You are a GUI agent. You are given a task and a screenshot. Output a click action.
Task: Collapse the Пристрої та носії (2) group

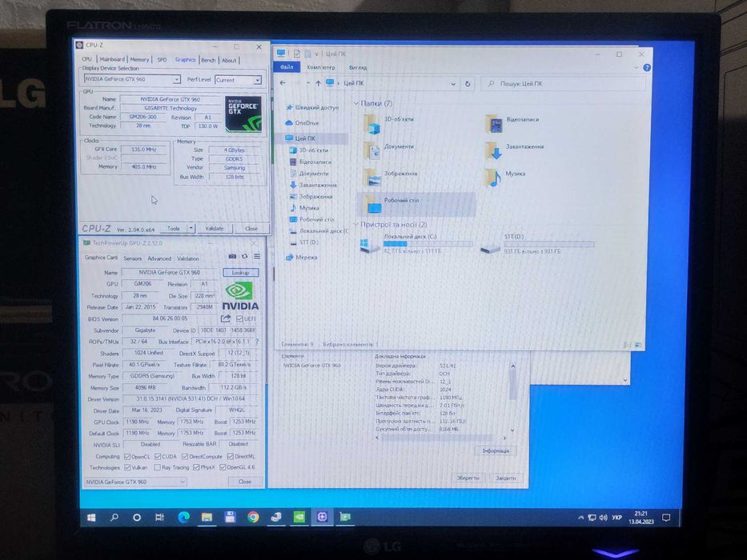tap(355, 224)
